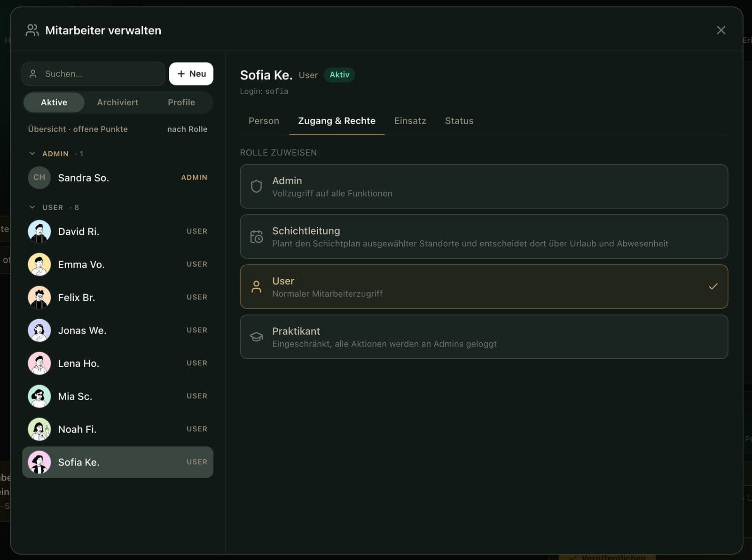752x560 pixels.
Task: Collapse the USER group chevron
Action: click(32, 207)
